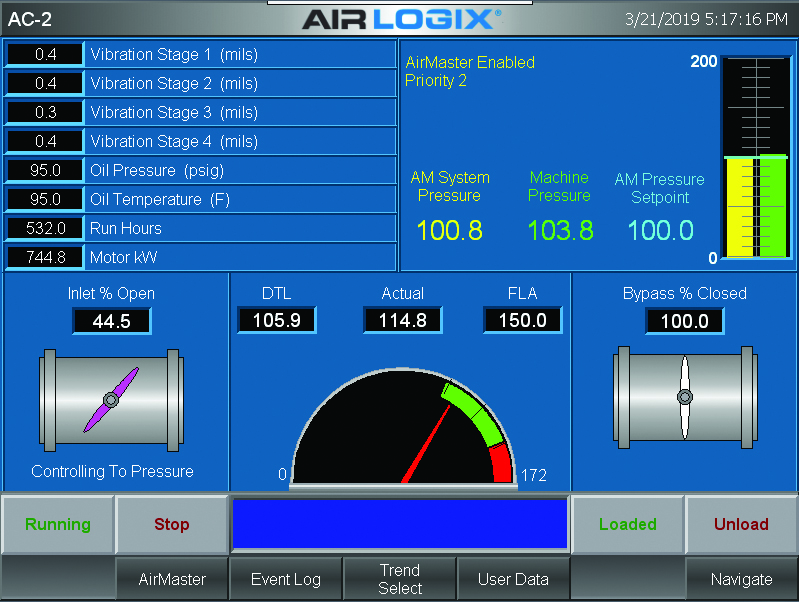Click the Oil Temperature (F) value
This screenshot has height=602, width=799.
[x=45, y=199]
